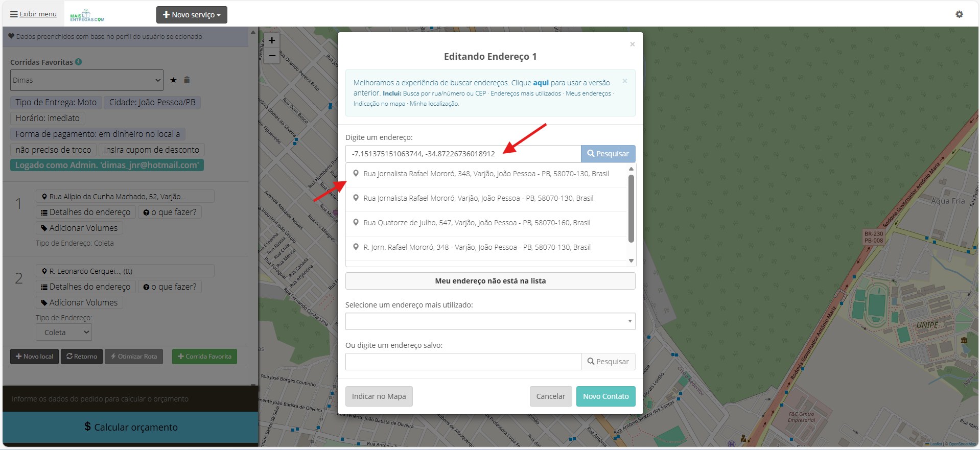Select Rua Jornalista Rafael Mororó, Varjão suggestion
This screenshot has width=980, height=450.
point(486,198)
